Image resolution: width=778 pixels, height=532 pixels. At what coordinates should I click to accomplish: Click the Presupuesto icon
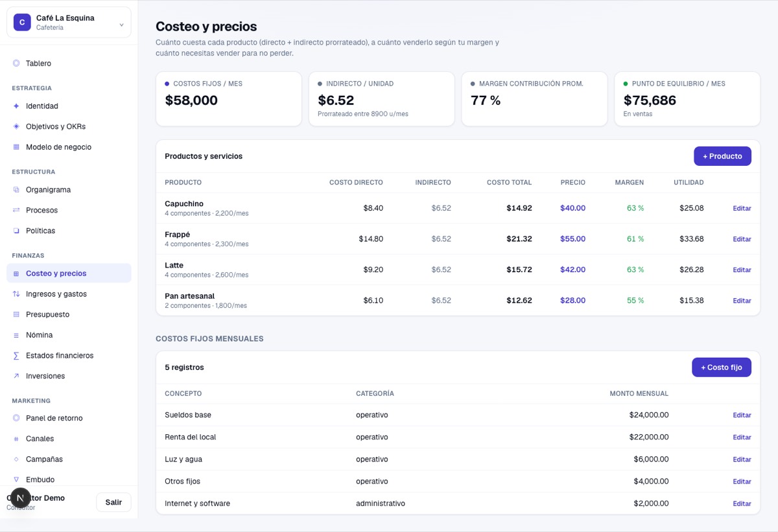(x=16, y=314)
